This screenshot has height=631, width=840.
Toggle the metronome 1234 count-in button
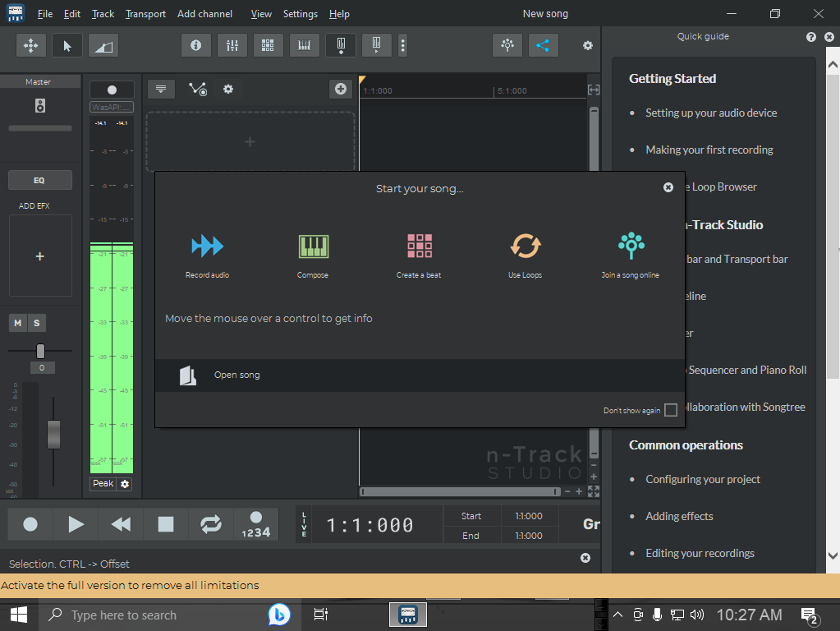click(x=256, y=524)
